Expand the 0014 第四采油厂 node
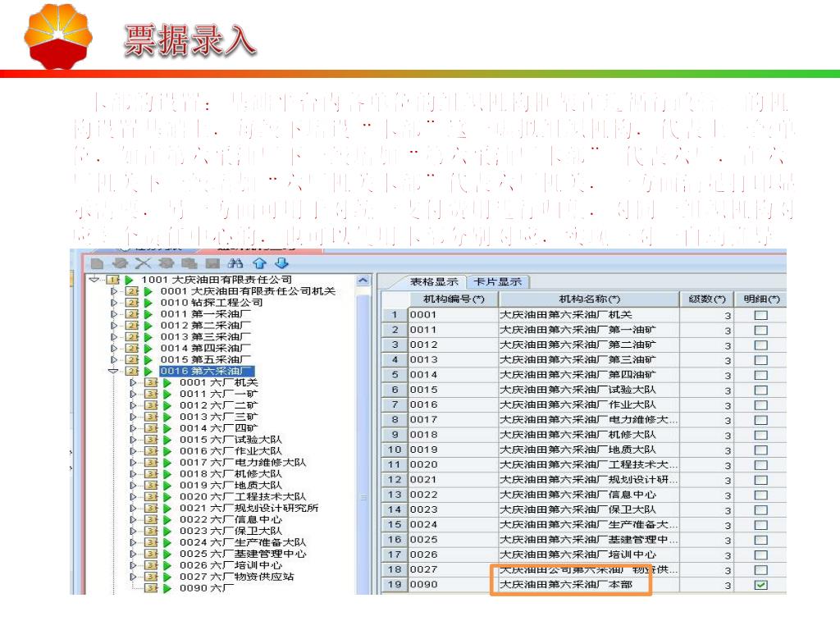 (113, 348)
